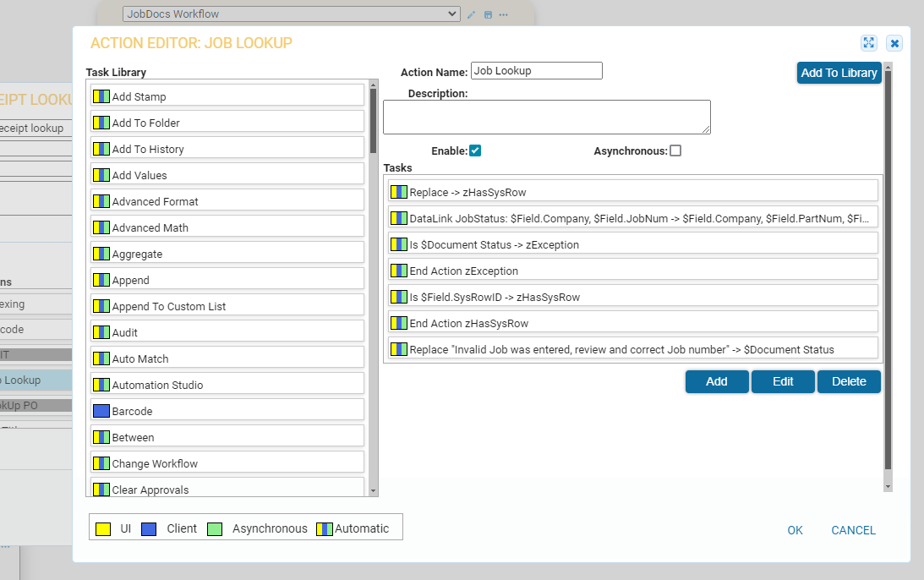Viewport: 924px width, 580px height.
Task: Click the Automatic legend multicolor swatch
Action: pyautogui.click(x=325, y=528)
